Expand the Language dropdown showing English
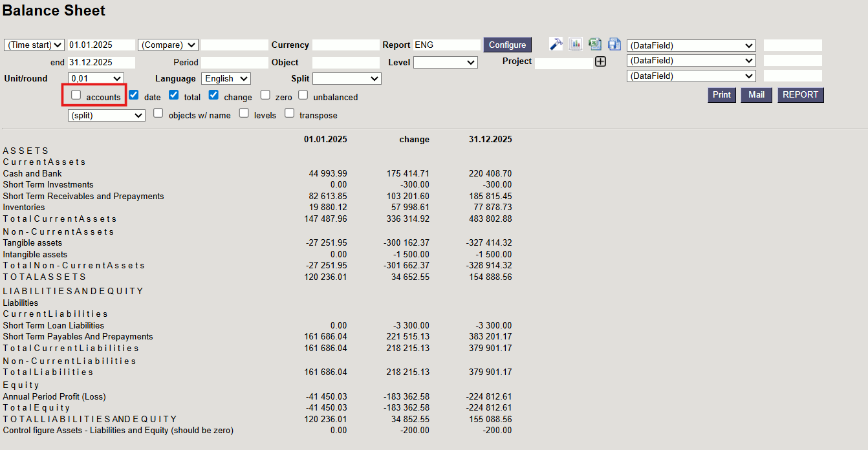Image resolution: width=868 pixels, height=450 pixels. point(226,78)
